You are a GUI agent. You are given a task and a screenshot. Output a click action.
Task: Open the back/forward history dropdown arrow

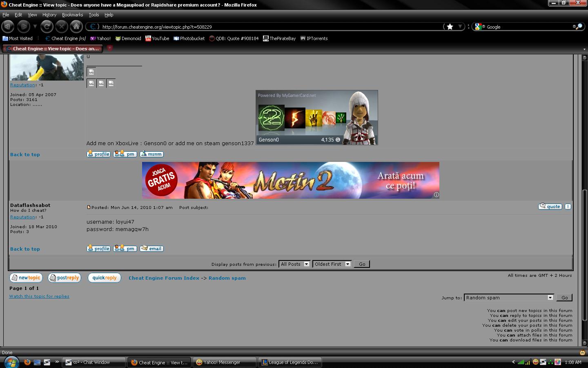[35, 27]
